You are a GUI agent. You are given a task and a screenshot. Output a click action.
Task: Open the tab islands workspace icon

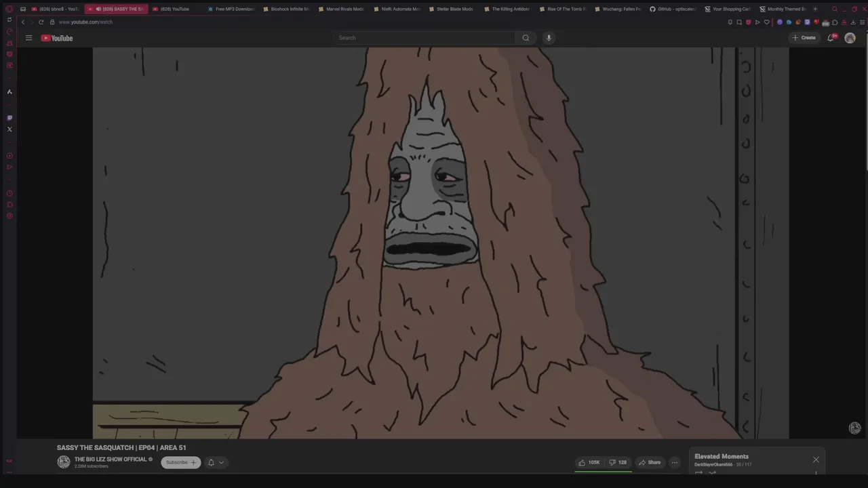pos(22,9)
